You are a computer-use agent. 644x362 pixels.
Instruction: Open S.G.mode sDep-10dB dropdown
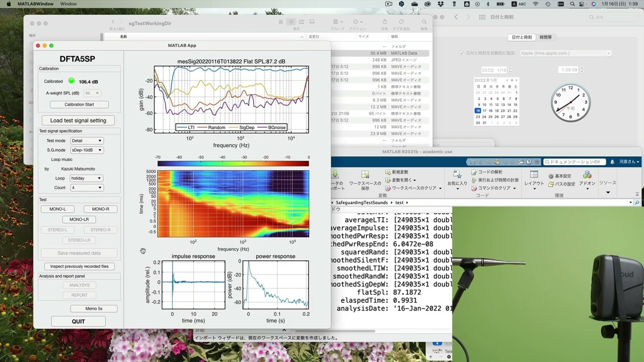(87, 150)
